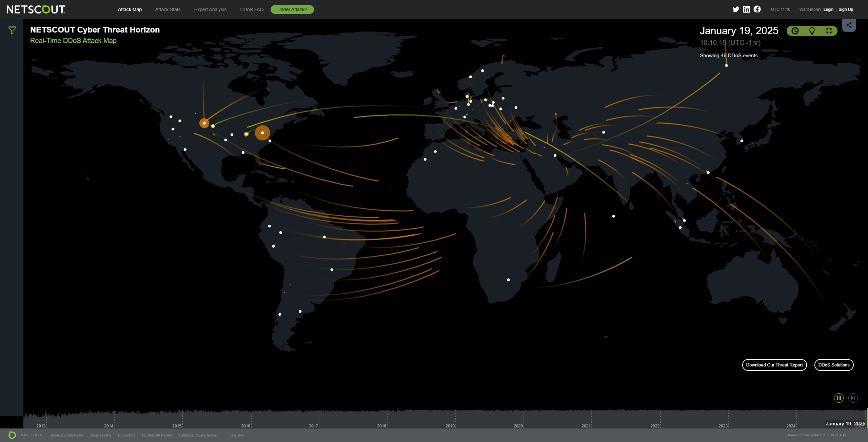
Task: Open Contact Us footer link
Action: (126, 435)
